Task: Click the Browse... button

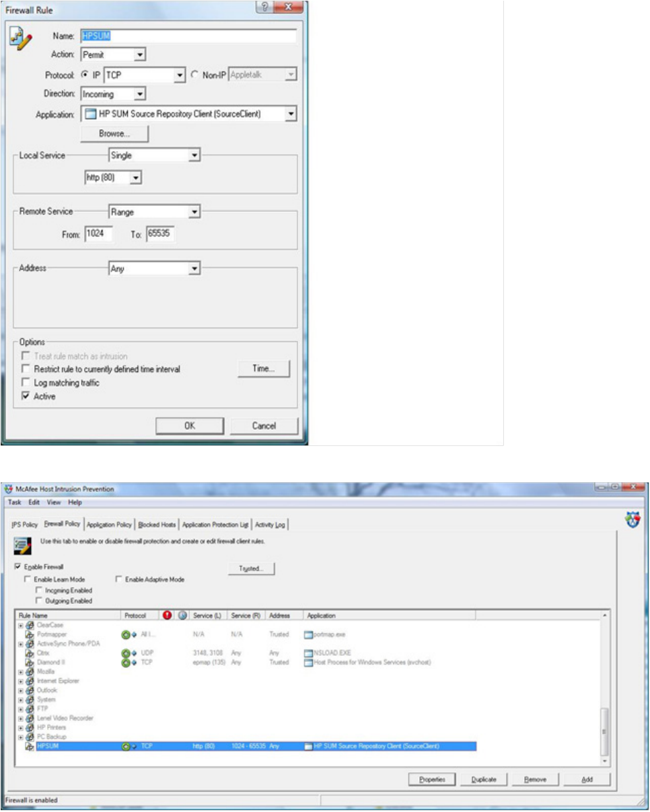Action: click(114, 134)
